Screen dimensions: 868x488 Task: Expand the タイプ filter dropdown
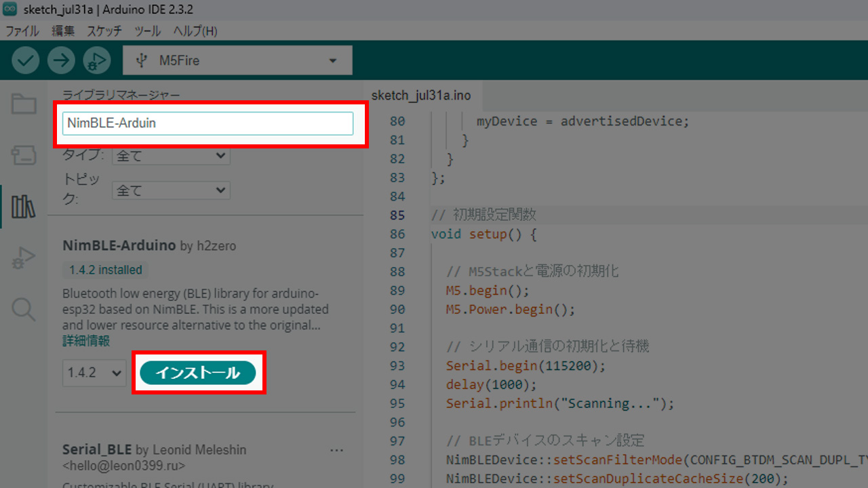pos(171,155)
